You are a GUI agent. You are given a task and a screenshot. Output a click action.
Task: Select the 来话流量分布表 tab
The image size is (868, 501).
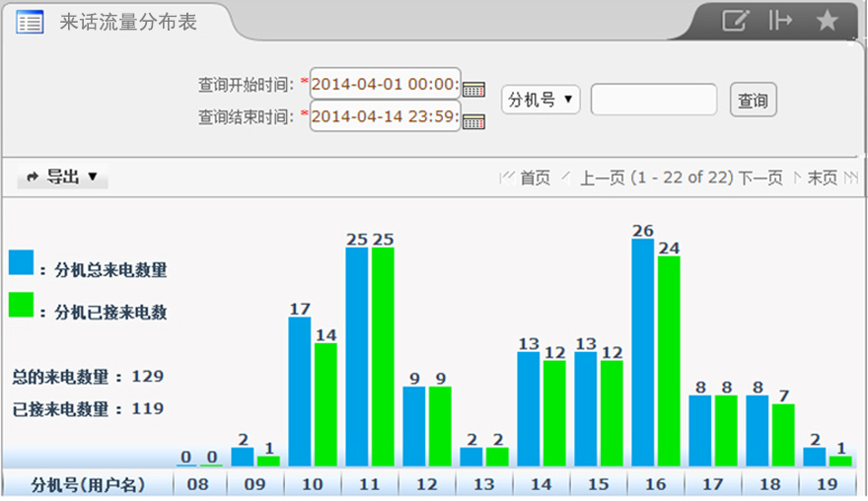(x=128, y=22)
